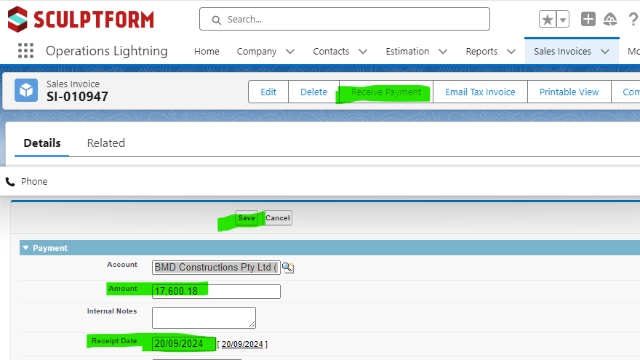Click the Email Tax Invoice button
This screenshot has height=360, width=640.
point(480,92)
